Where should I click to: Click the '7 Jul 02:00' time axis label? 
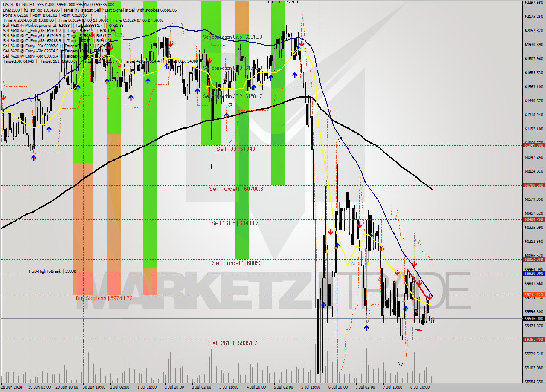(x=366, y=387)
